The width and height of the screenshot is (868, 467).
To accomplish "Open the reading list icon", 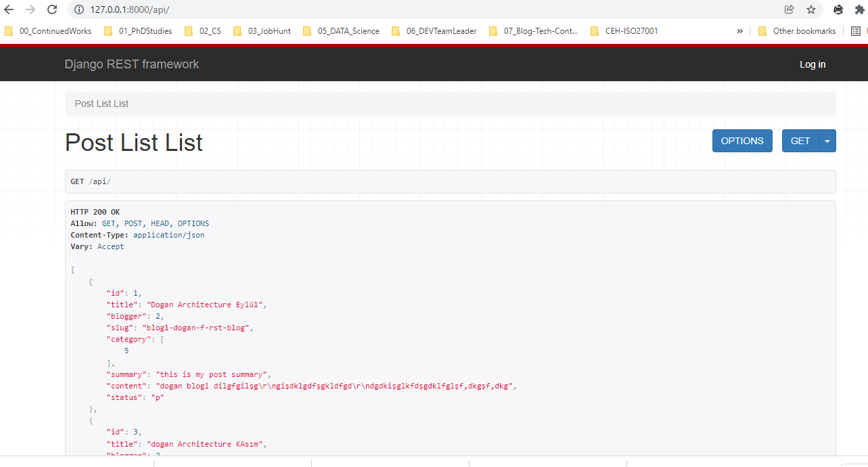I will (856, 31).
